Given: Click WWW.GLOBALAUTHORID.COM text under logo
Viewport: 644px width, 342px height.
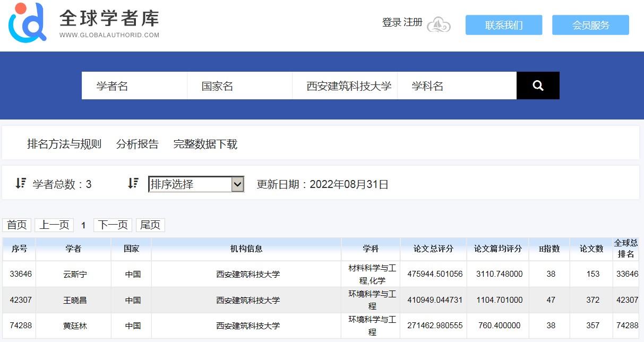Looking at the screenshot, I should pyautogui.click(x=109, y=35).
